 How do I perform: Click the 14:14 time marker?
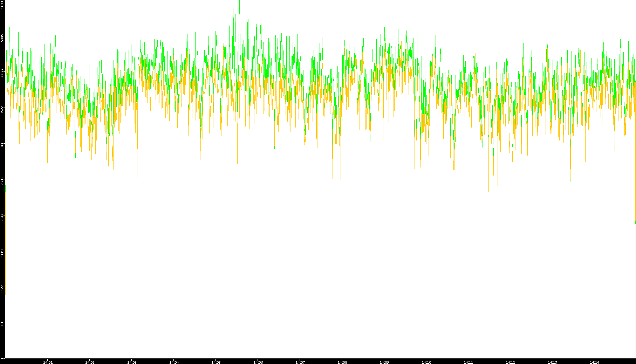coord(594,362)
